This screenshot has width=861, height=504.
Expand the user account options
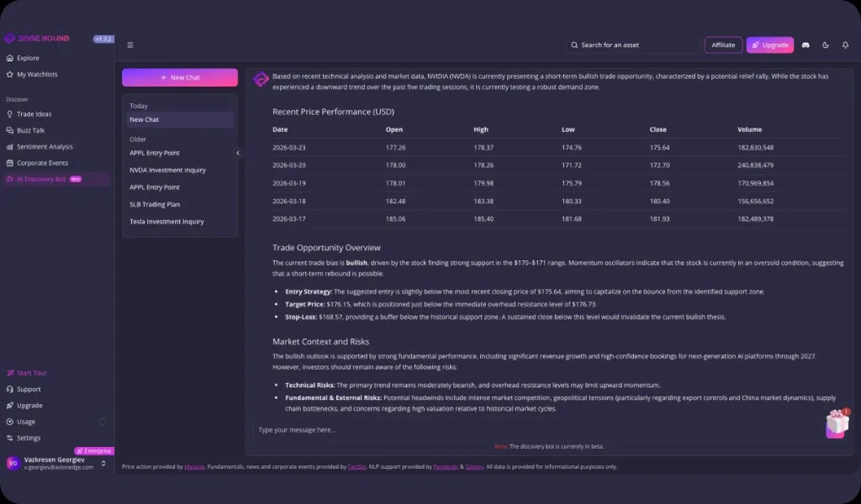coord(105,464)
